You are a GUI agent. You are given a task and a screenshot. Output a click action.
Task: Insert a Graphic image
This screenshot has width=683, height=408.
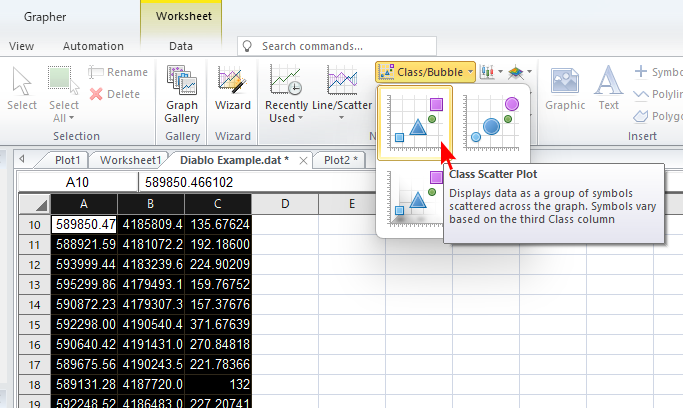click(565, 90)
